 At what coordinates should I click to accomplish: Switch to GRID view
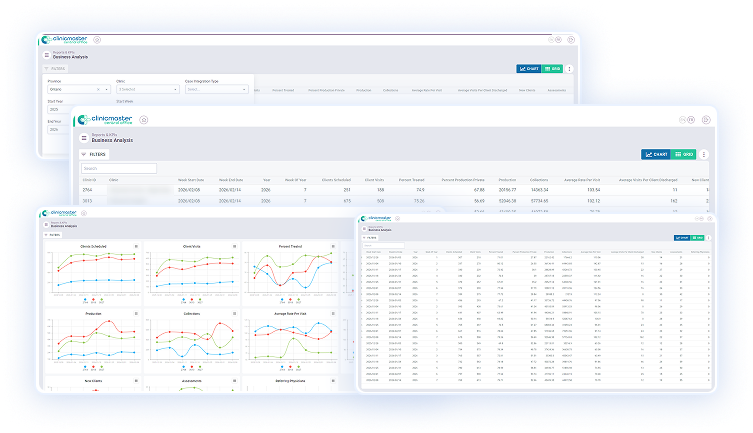tap(684, 155)
